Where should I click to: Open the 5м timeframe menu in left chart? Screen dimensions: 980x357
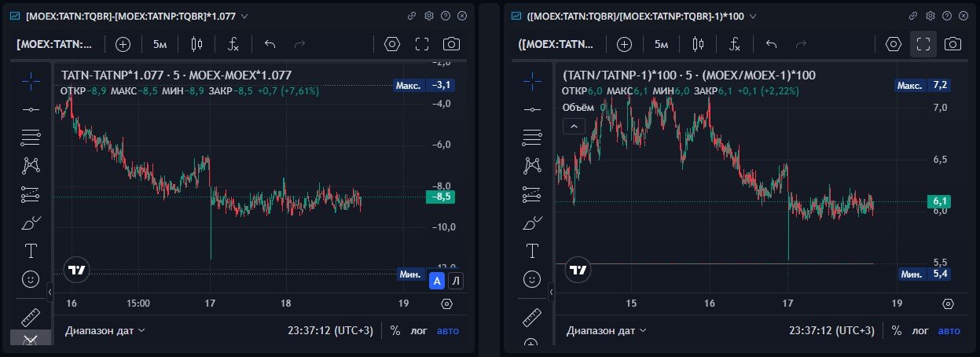click(160, 44)
